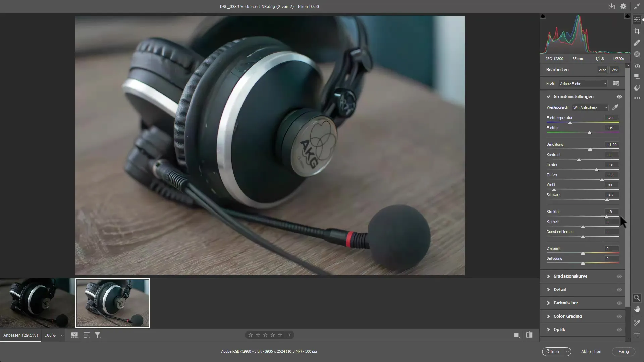Select the Crop tool
This screenshot has width=644, height=362.
(637, 31)
